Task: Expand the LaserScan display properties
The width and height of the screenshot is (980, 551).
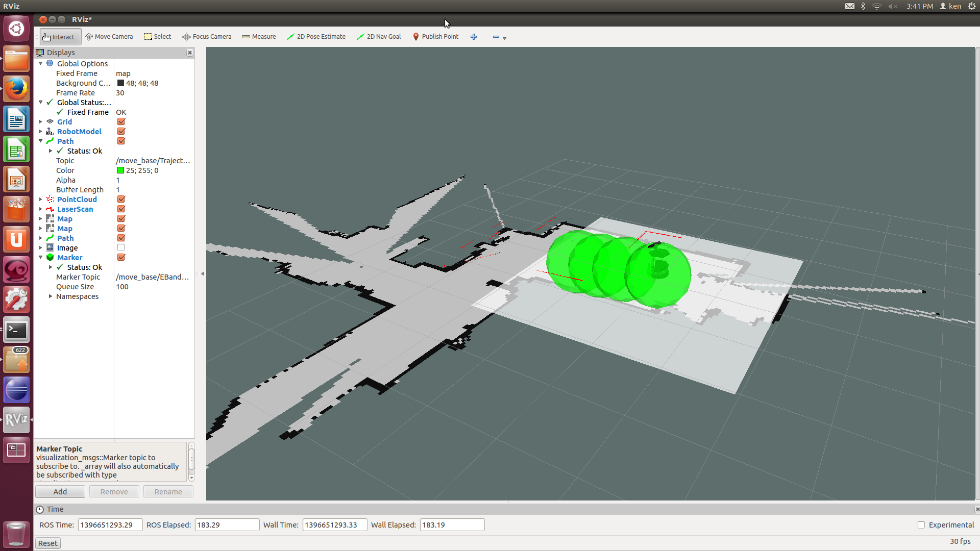Action: 41,209
